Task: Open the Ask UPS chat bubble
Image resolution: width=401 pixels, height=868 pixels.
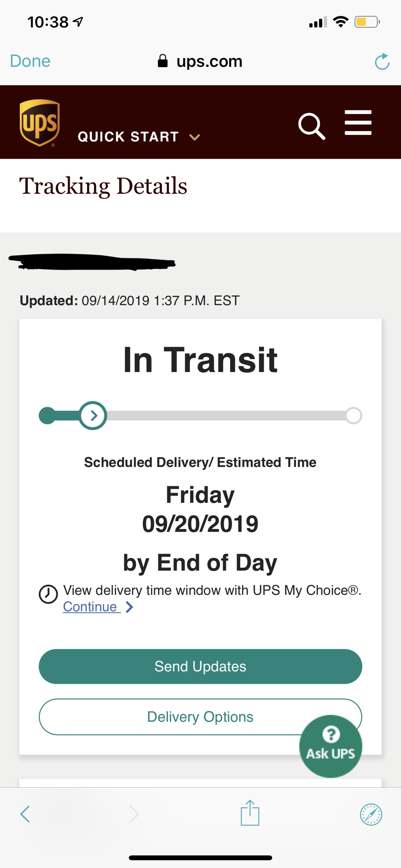Action: tap(330, 746)
